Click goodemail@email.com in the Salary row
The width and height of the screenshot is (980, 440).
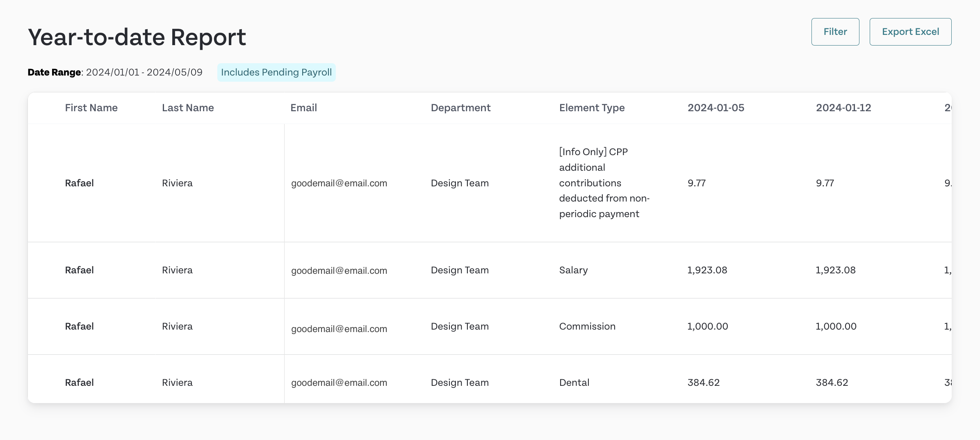(339, 270)
